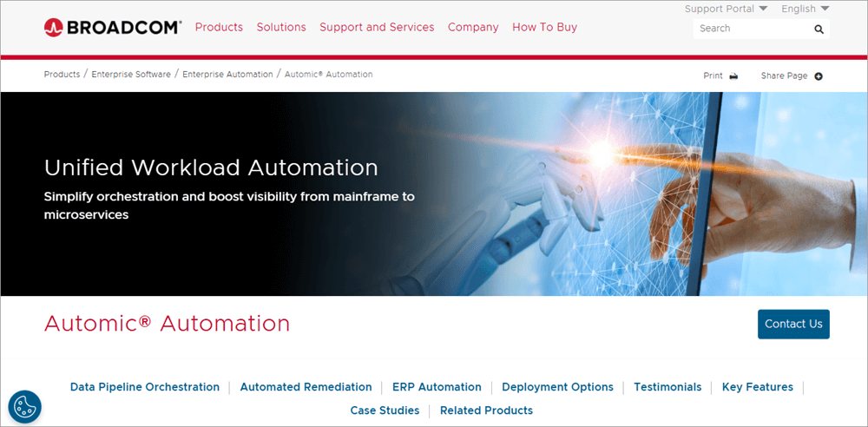Jump to Case Studies section
Viewport: 868px width, 427px height.
point(385,411)
